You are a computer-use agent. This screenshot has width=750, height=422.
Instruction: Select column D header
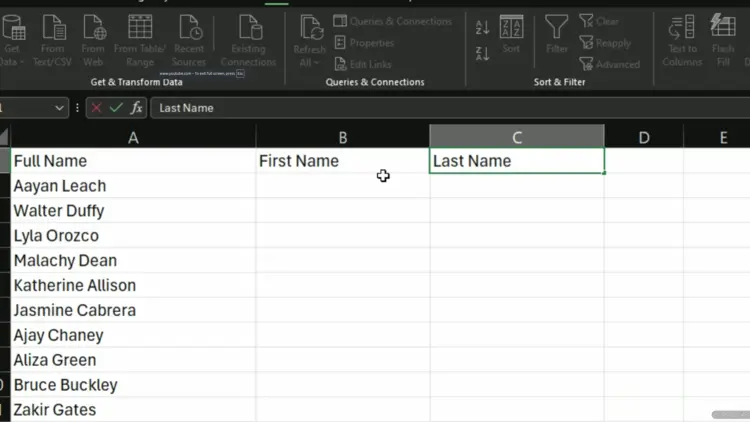pos(644,138)
